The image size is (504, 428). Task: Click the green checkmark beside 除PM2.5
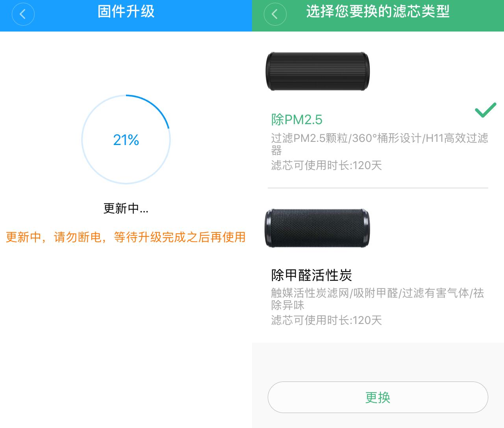point(485,110)
